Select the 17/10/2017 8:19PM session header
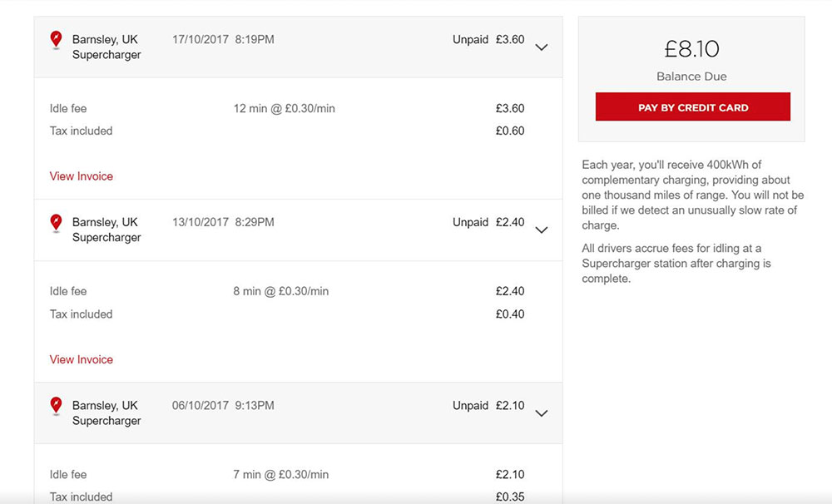The width and height of the screenshot is (832, 504). pyautogui.click(x=223, y=39)
